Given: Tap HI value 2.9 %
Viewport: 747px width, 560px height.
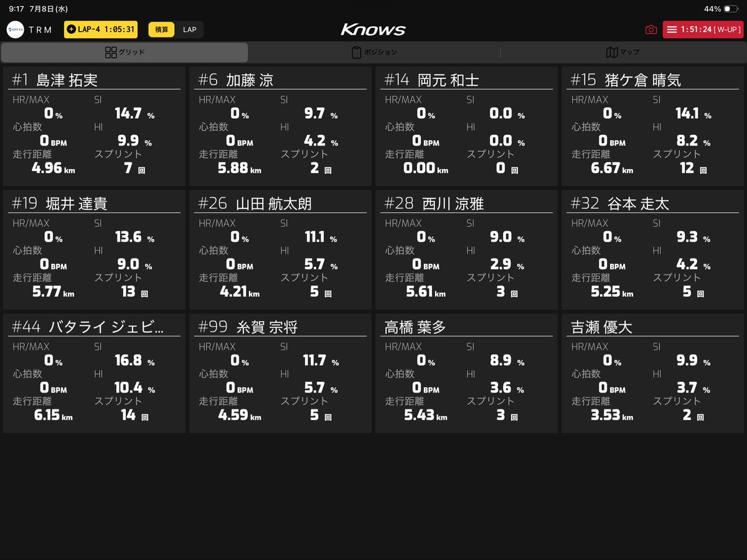Looking at the screenshot, I should (x=507, y=264).
